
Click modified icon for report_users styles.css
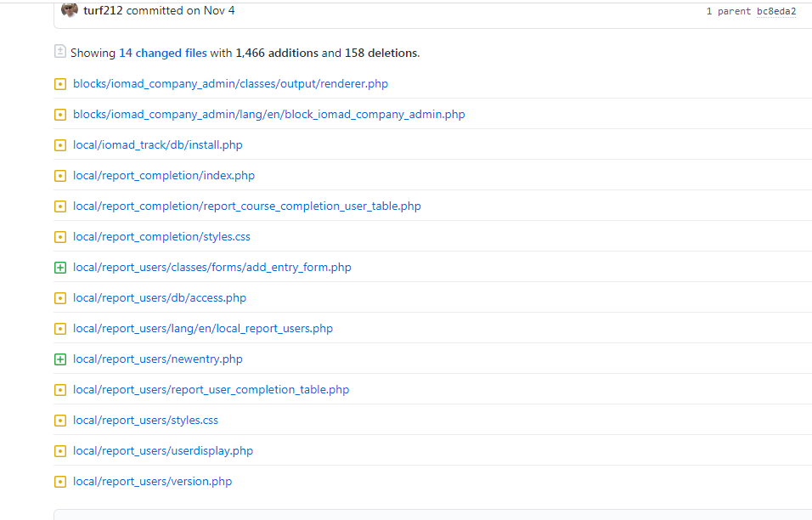coord(60,420)
